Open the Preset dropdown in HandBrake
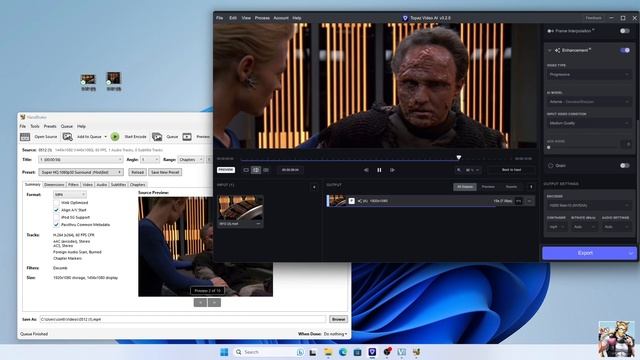The height and width of the screenshot is (360, 640). tap(80, 172)
